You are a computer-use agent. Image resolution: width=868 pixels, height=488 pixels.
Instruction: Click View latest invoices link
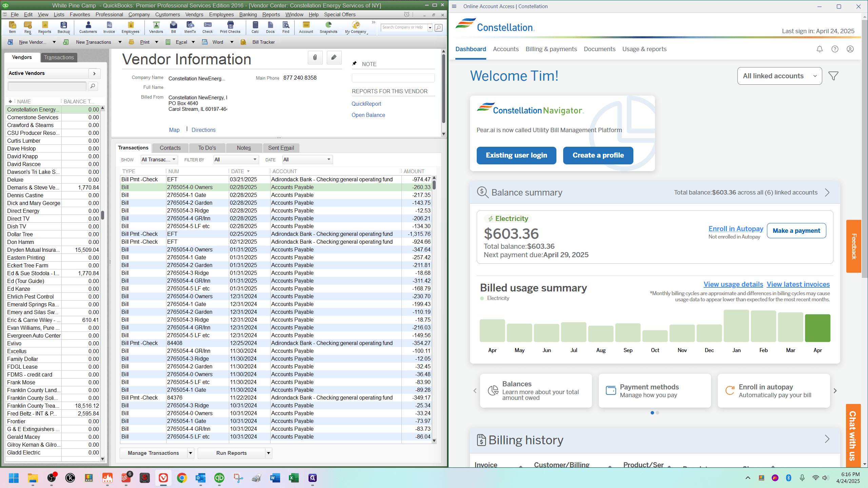[x=798, y=284]
